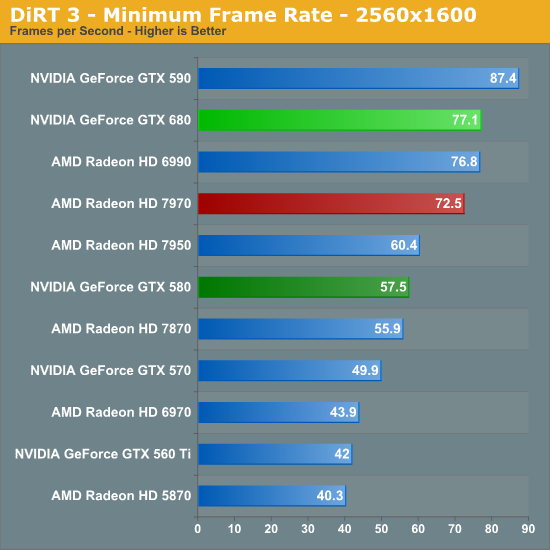Screen dimensions: 550x550
Task: Click the x-axis tick label 90
Action: tap(528, 529)
